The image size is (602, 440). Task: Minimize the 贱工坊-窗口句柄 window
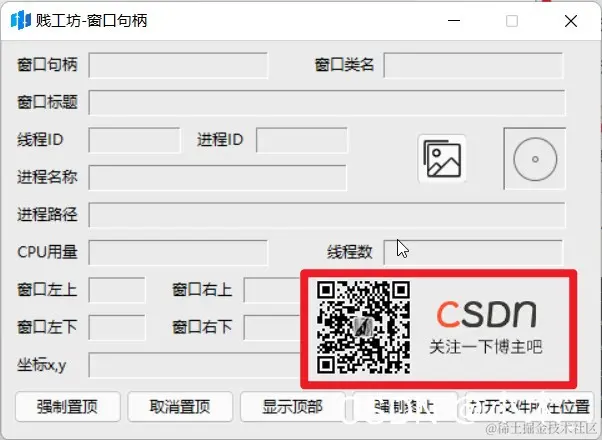click(x=454, y=21)
